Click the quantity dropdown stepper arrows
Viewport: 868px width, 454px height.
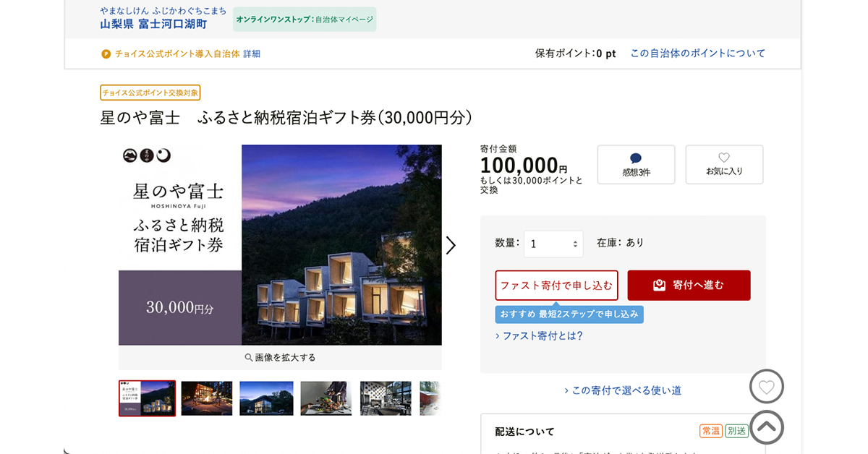pos(575,244)
